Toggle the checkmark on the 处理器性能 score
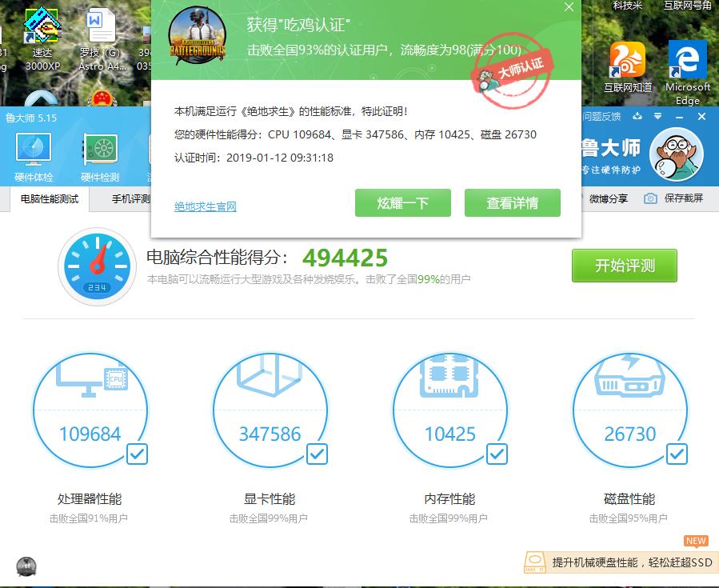719x588 pixels. click(x=137, y=454)
